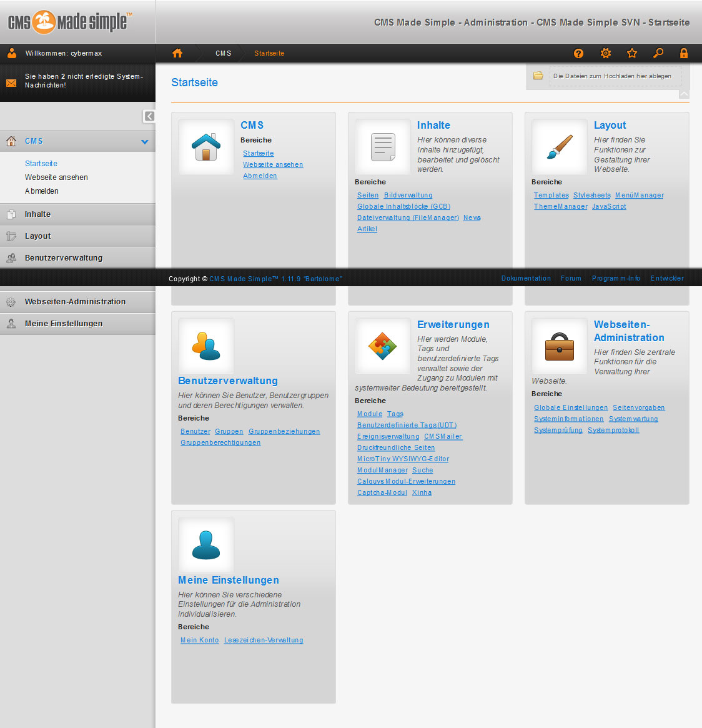Viewport: 702px width, 728px height.
Task: Open the Stylesheets link
Action: [x=592, y=195]
